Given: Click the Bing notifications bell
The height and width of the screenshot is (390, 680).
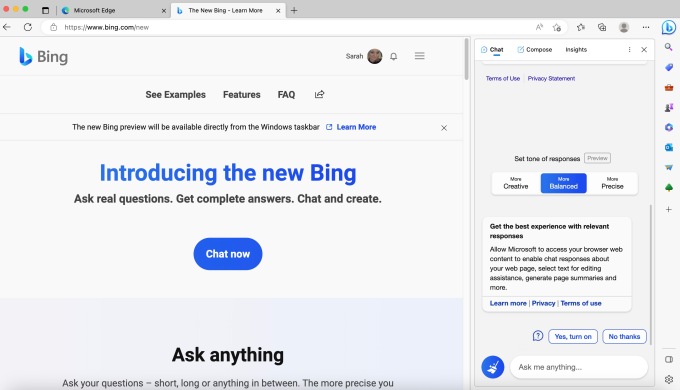Looking at the screenshot, I should (x=393, y=56).
